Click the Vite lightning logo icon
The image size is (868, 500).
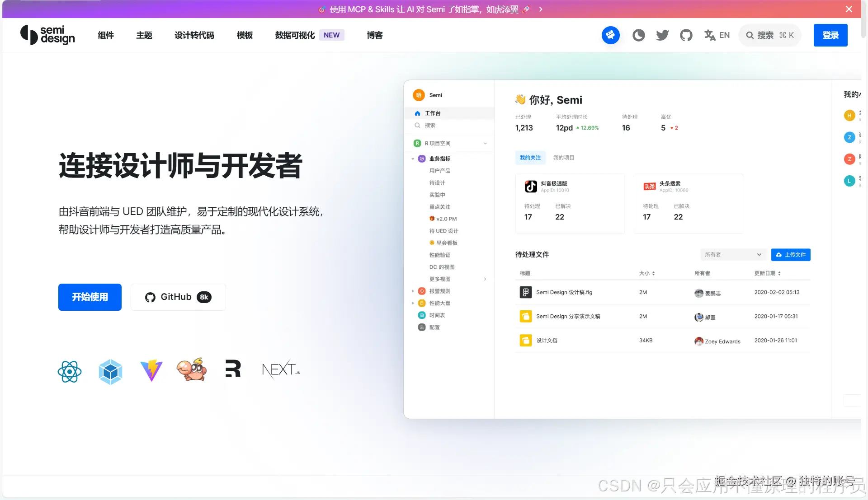151,370
